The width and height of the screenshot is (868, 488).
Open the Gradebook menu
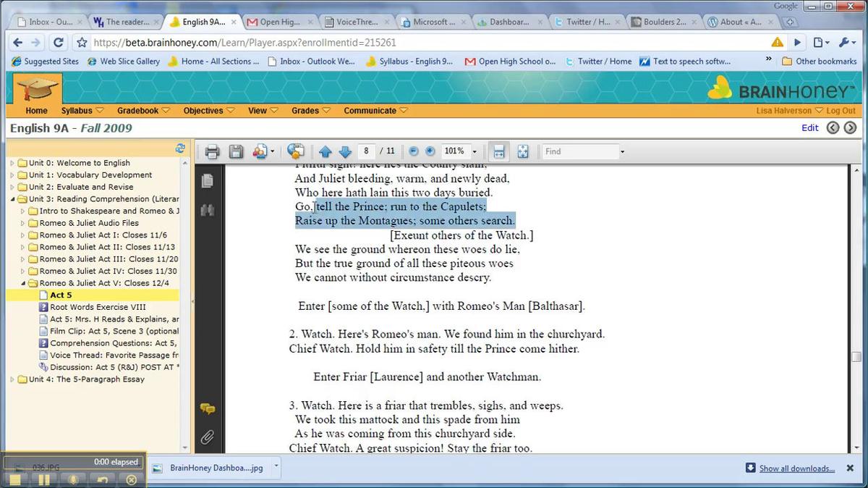point(143,111)
